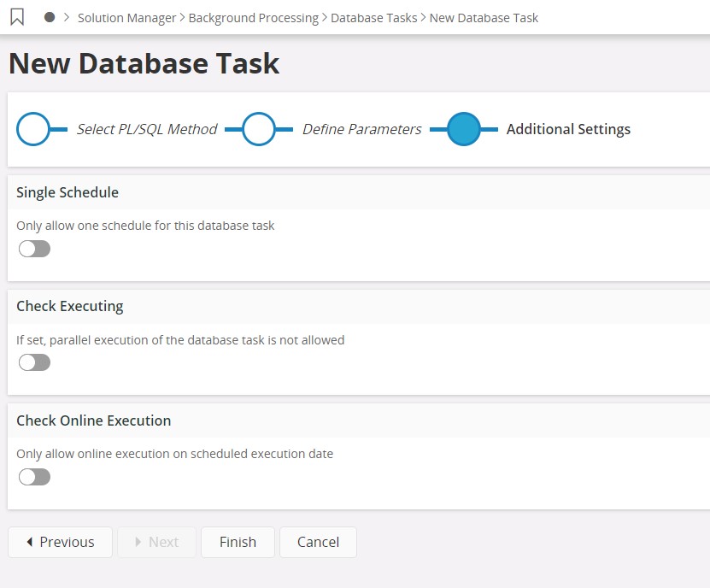Click the bookmark icon in the breadcrumb bar
The height and width of the screenshot is (588, 710).
point(17,17)
